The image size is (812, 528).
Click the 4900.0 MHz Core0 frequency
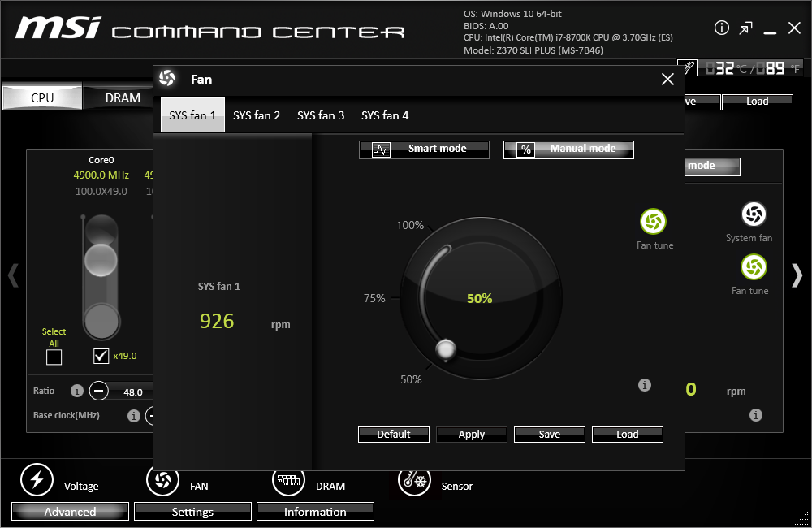click(x=101, y=175)
